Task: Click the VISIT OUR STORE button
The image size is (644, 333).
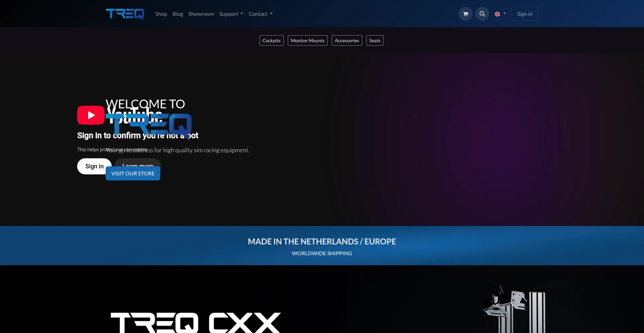Action: [x=133, y=173]
